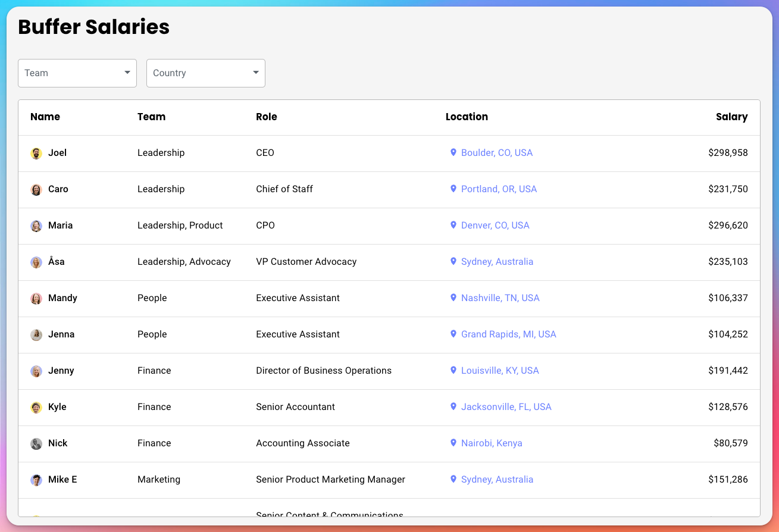The height and width of the screenshot is (532, 779).
Task: Click the map pin beside Portland, OR
Action: pyautogui.click(x=453, y=189)
